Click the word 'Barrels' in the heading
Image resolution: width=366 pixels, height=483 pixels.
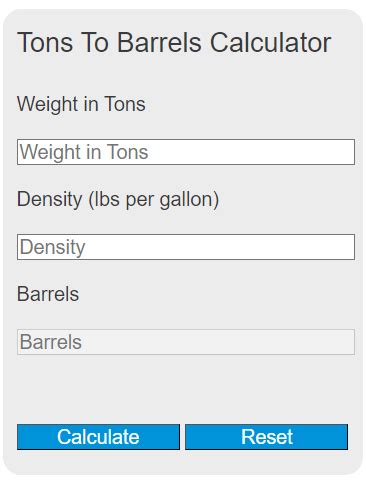(159, 42)
